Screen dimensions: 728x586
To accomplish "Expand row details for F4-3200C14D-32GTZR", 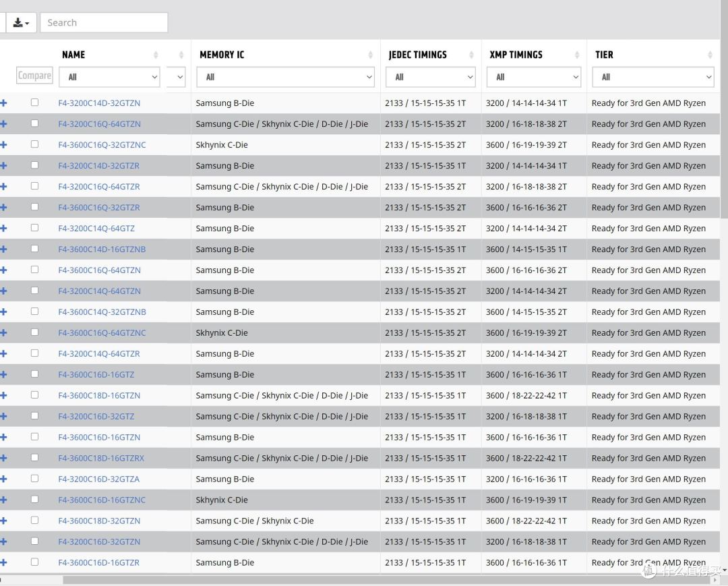I will pos(3,166).
